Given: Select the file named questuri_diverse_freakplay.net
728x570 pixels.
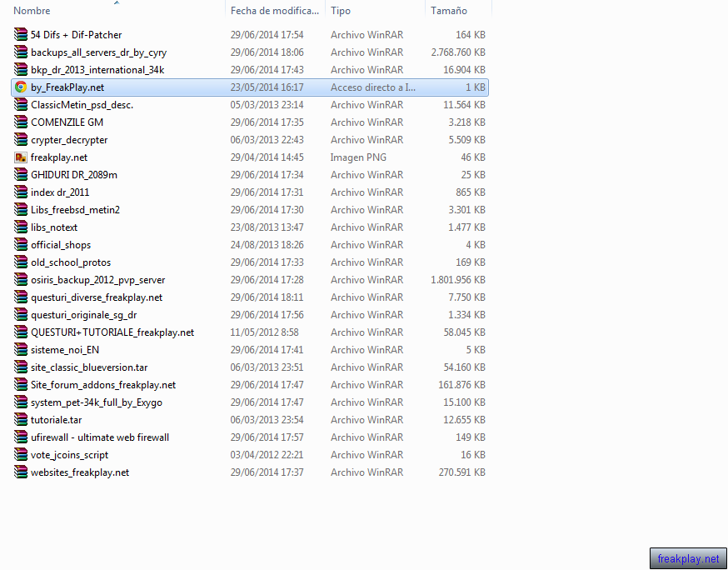Looking at the screenshot, I should pos(97,297).
